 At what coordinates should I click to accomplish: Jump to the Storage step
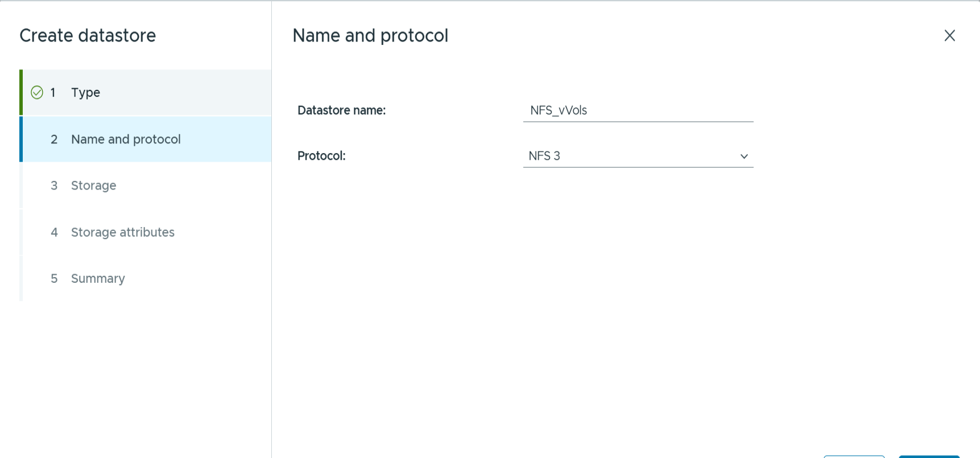[x=93, y=185]
